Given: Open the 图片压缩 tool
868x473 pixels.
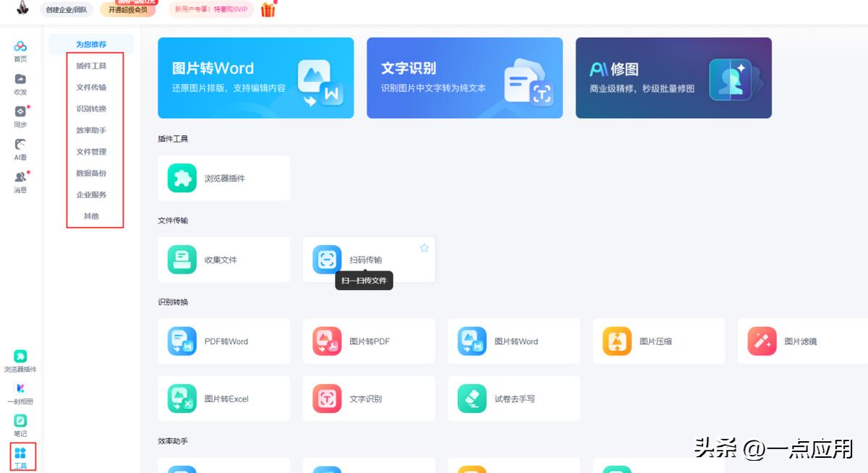Looking at the screenshot, I should [658, 341].
